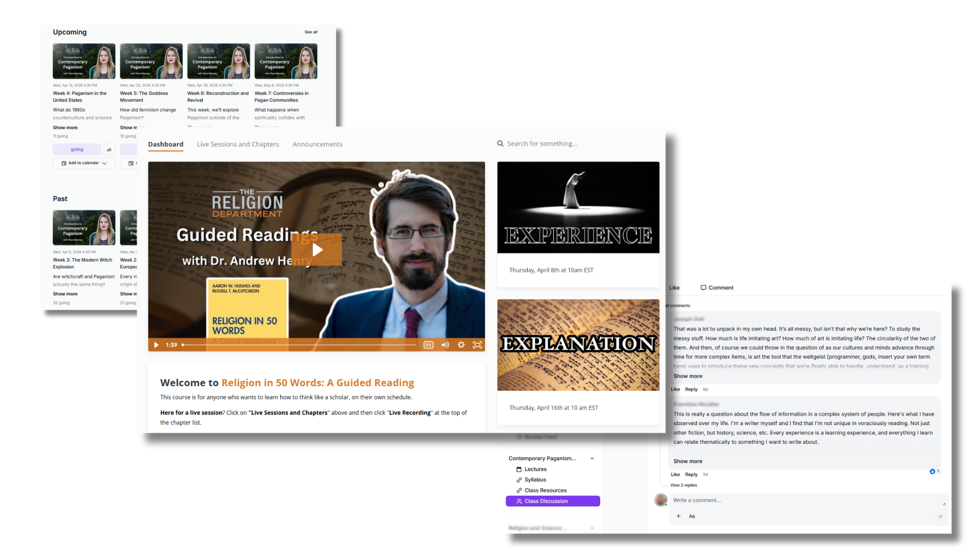Click the send arrow in comment box
The width and height of the screenshot is (980, 551).
(940, 517)
